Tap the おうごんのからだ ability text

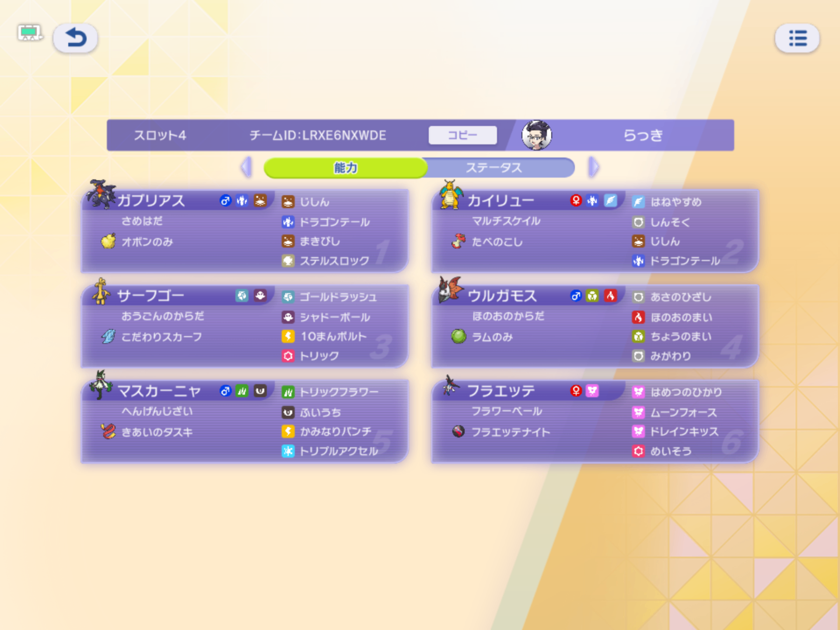click(163, 315)
